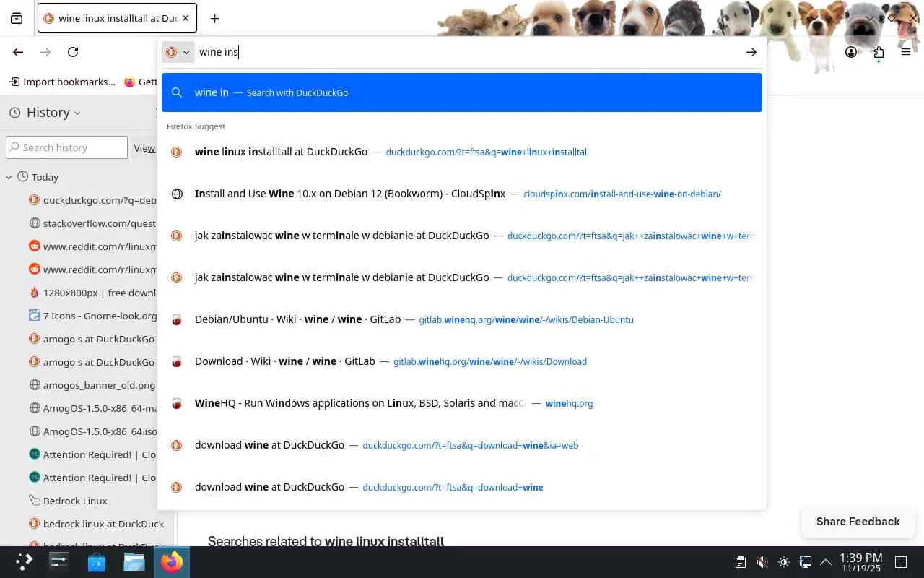Open history entry AmogOS-1.5.0-x86_64-ma
924x578 pixels.
92,408
